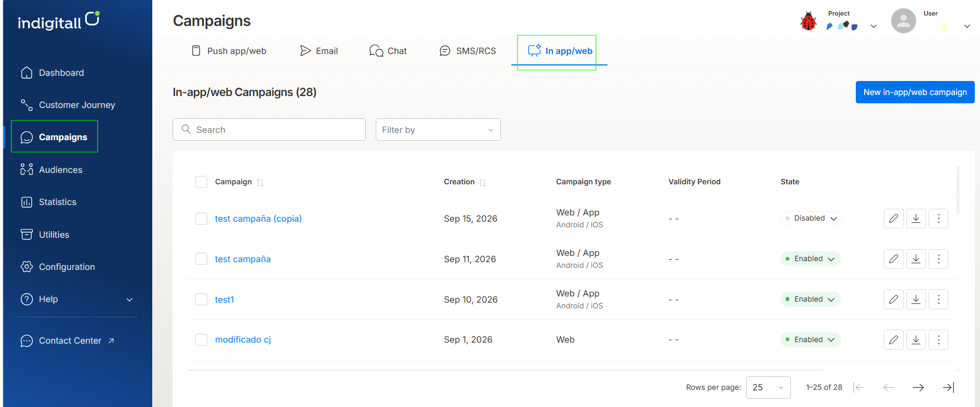Sort table by Creation date arrows
This screenshot has width=980, height=407.
tap(483, 182)
